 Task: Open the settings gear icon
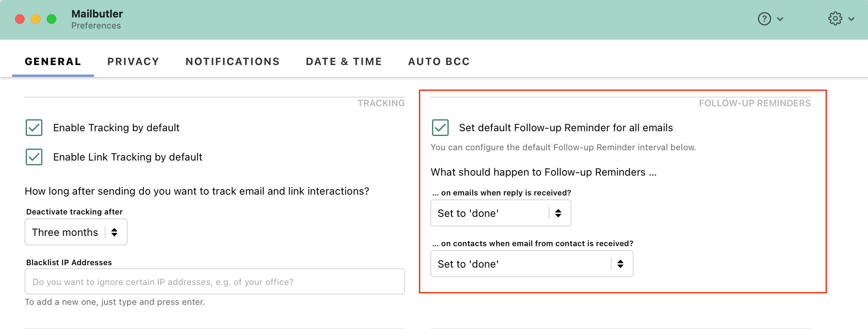pyautogui.click(x=835, y=19)
